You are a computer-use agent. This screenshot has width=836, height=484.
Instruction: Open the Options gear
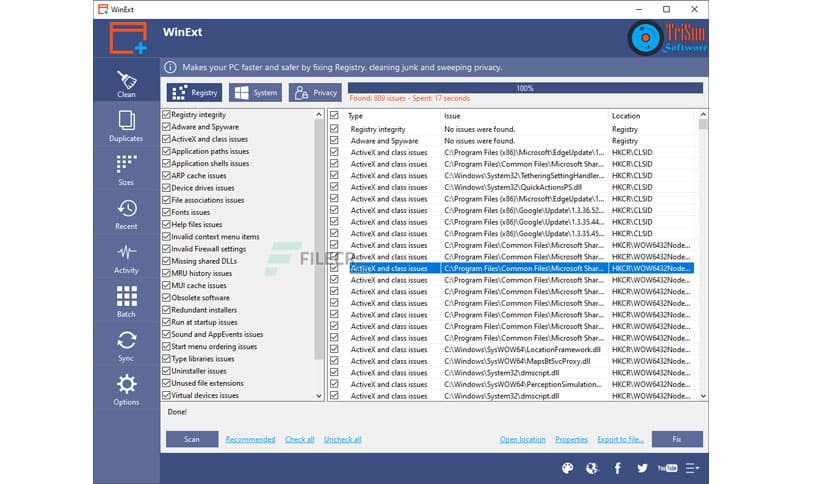click(x=126, y=390)
